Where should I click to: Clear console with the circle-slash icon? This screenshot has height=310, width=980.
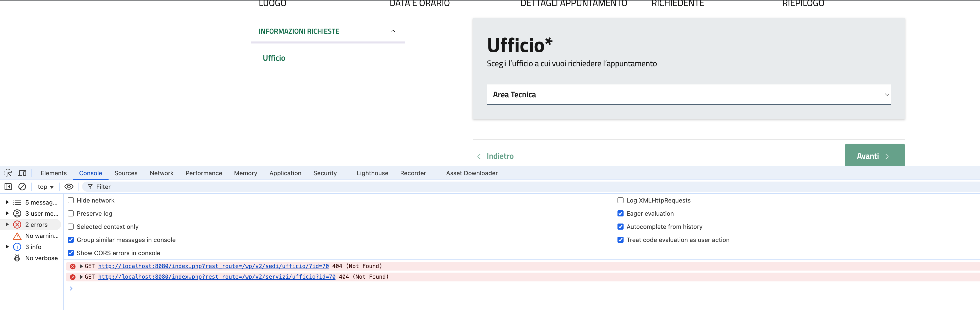(22, 187)
